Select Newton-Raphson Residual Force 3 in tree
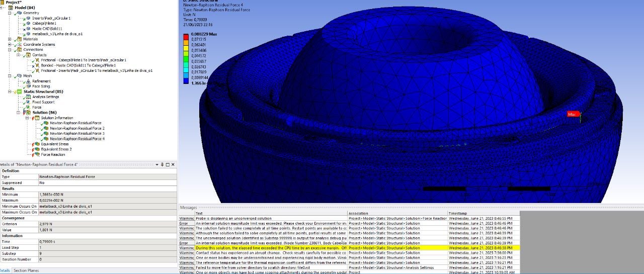 (x=77, y=133)
